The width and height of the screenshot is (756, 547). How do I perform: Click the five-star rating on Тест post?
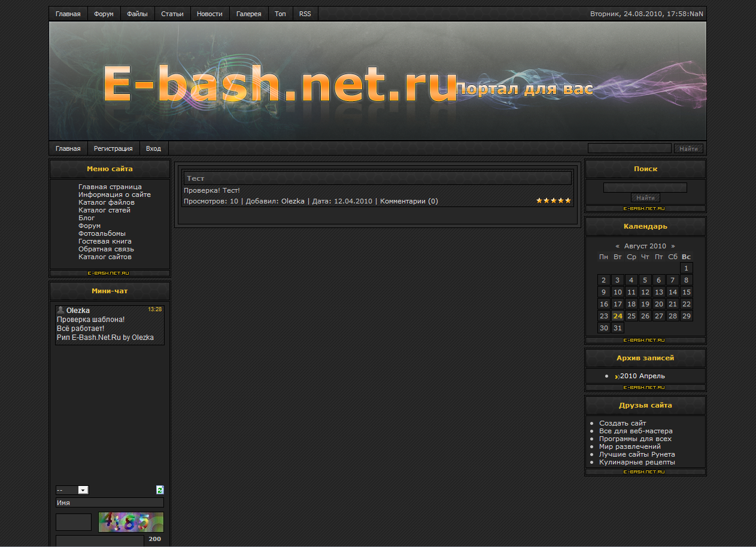pyautogui.click(x=553, y=201)
